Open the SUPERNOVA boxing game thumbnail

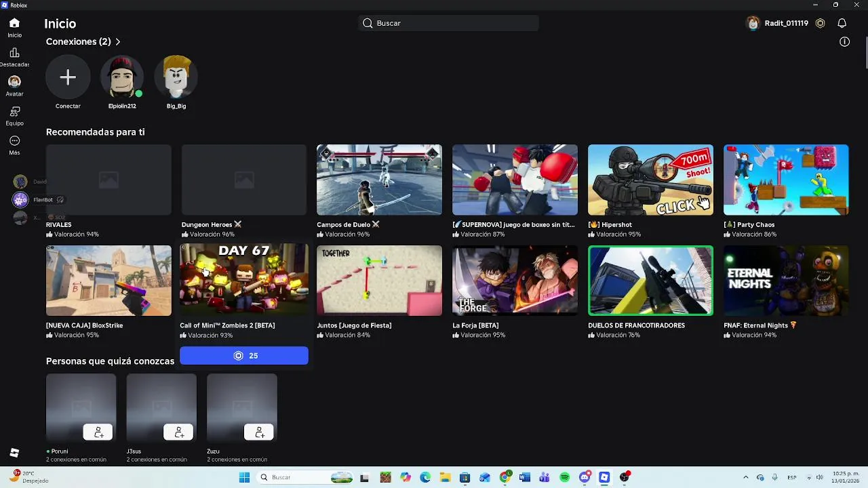tap(515, 180)
